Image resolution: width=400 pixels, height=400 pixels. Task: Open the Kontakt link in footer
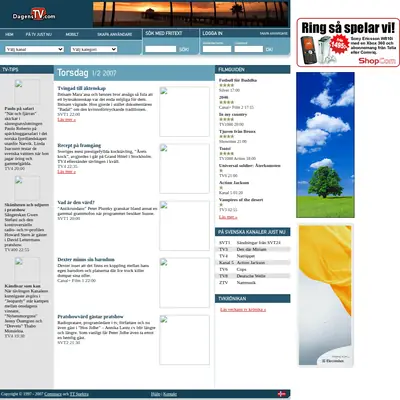coord(170,394)
